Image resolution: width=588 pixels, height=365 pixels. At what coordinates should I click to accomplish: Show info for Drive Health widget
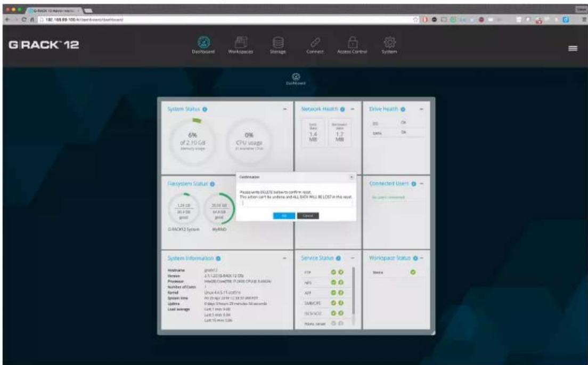403,110
